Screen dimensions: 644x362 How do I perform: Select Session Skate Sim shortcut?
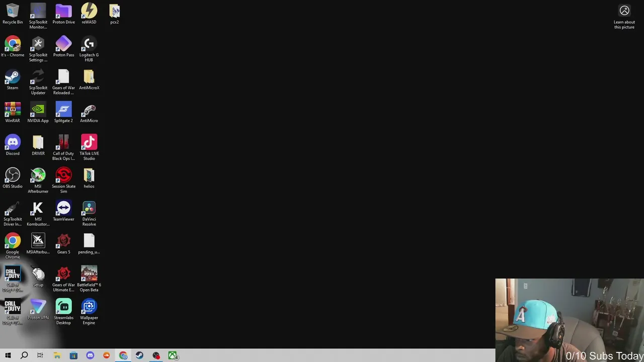(x=63, y=180)
